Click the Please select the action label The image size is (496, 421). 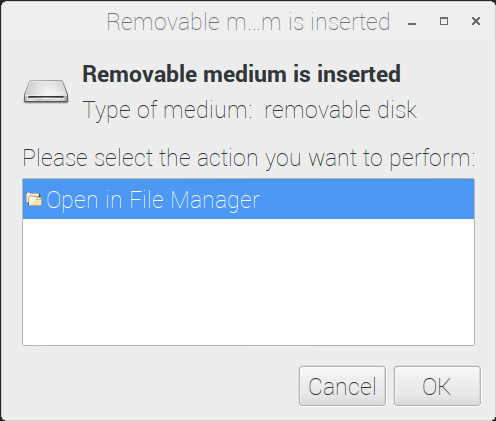(249, 158)
